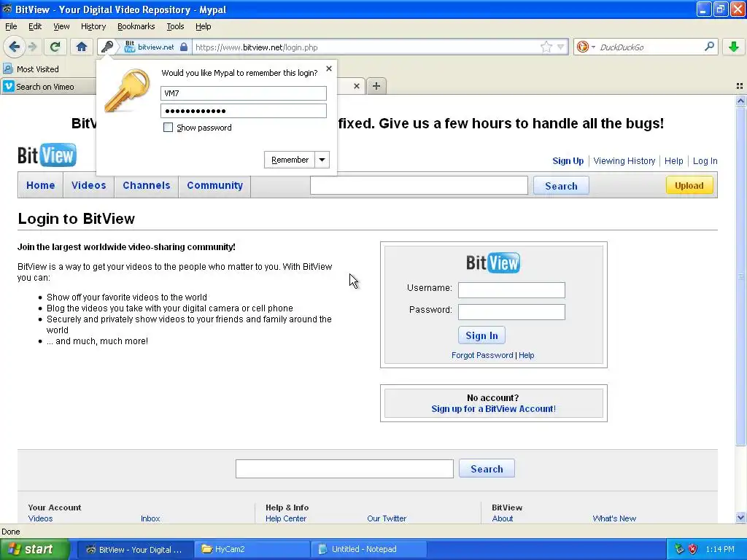Click the Username input field
This screenshot has height=560, width=747.
pos(511,289)
